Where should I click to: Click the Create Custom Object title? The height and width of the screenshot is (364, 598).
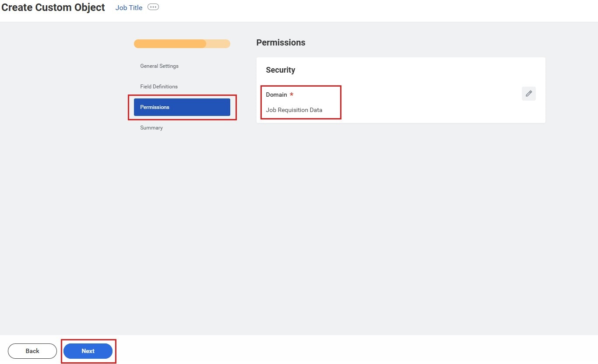pyautogui.click(x=53, y=7)
